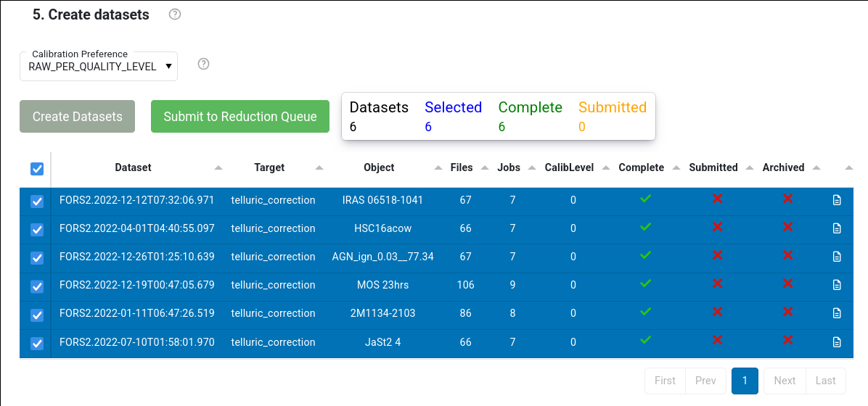Click Submit to Reduction Queue button

pos(240,116)
